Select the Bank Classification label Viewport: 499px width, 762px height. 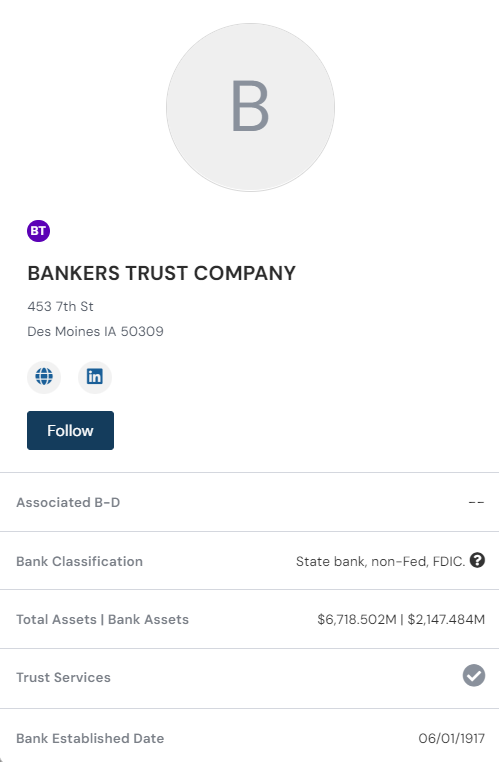pyautogui.click(x=80, y=561)
